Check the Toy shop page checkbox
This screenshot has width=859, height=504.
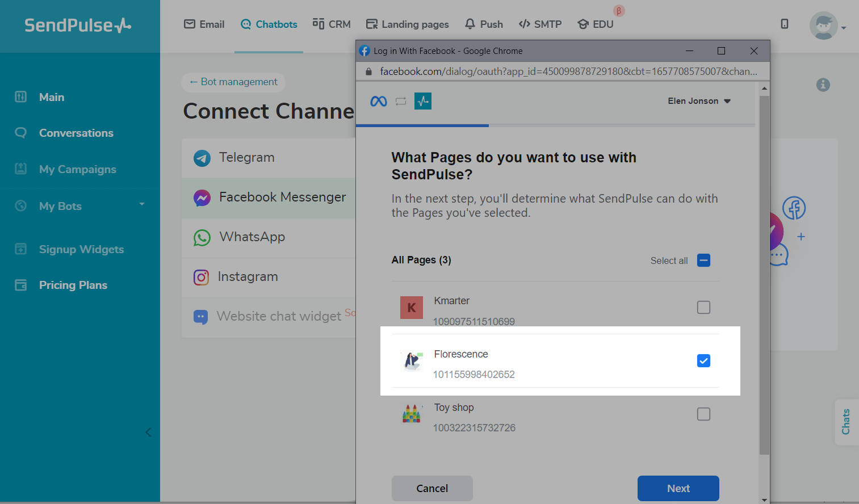[703, 414]
